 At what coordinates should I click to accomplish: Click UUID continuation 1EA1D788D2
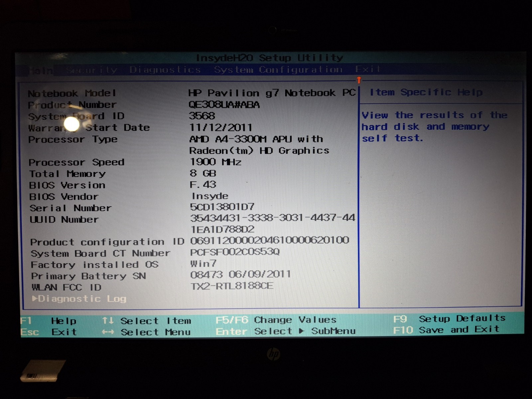tap(222, 229)
